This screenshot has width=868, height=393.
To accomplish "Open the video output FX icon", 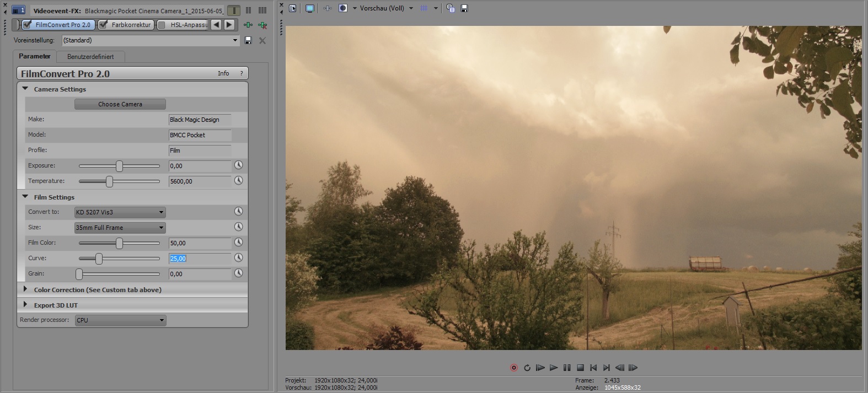I will tap(328, 8).
